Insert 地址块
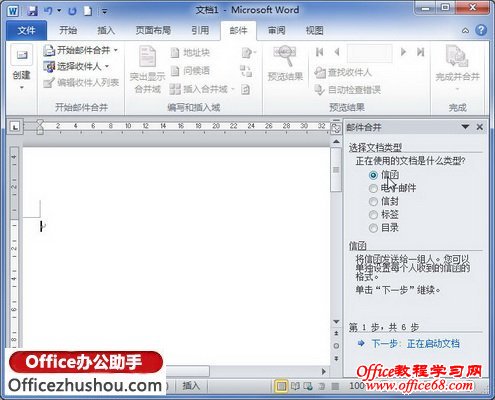495x400 pixels. pos(190,53)
